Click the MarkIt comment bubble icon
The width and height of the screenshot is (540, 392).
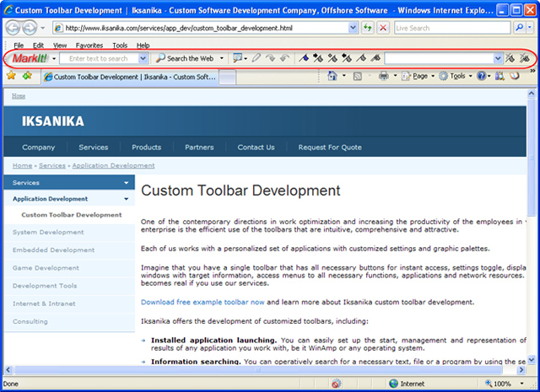[x=237, y=58]
